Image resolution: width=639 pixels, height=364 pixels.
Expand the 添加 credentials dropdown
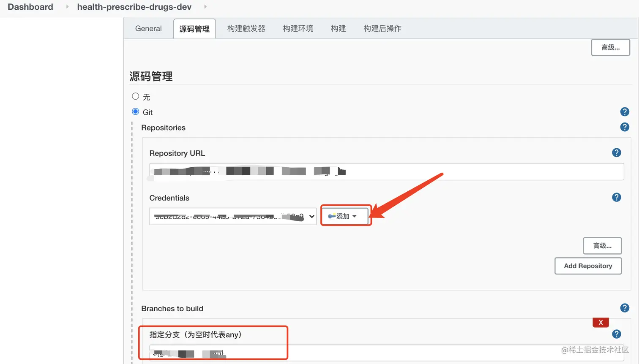(x=354, y=215)
